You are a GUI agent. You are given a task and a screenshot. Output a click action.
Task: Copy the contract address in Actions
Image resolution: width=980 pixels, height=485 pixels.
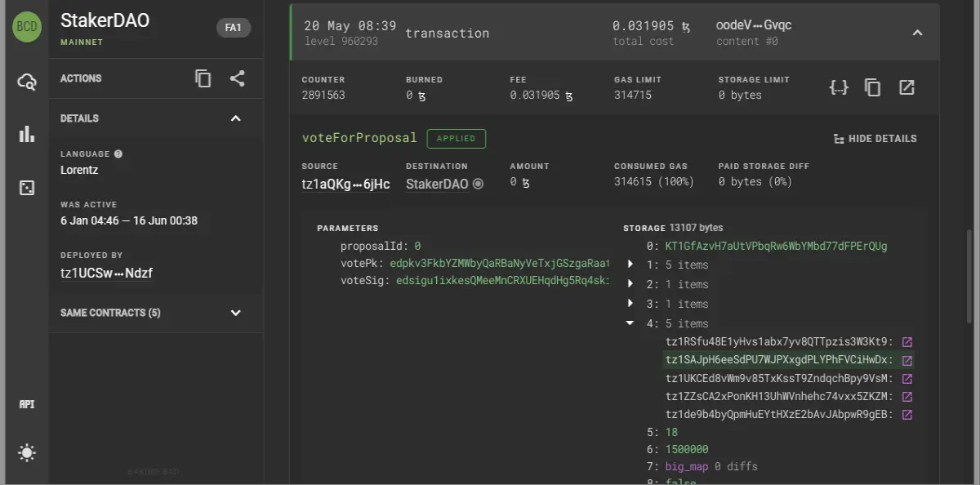tap(203, 78)
